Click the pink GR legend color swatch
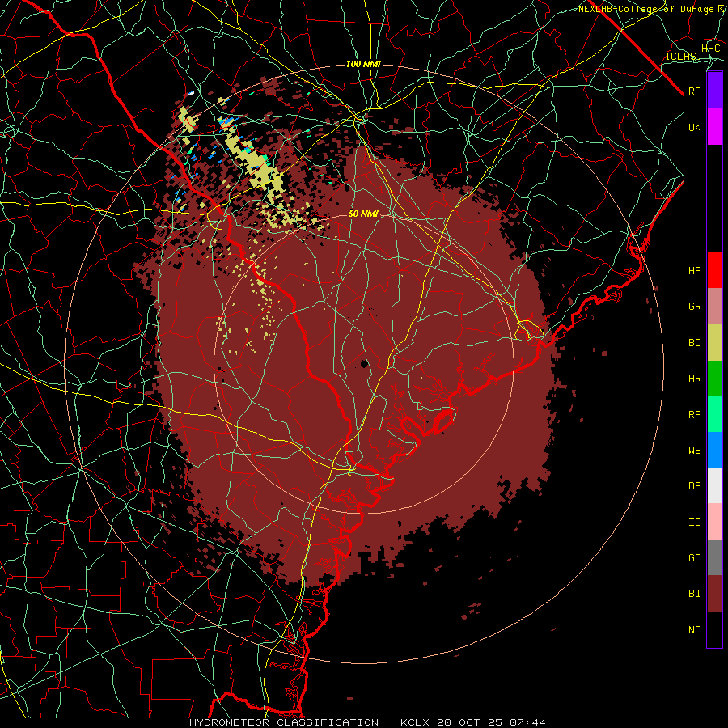 click(x=714, y=306)
